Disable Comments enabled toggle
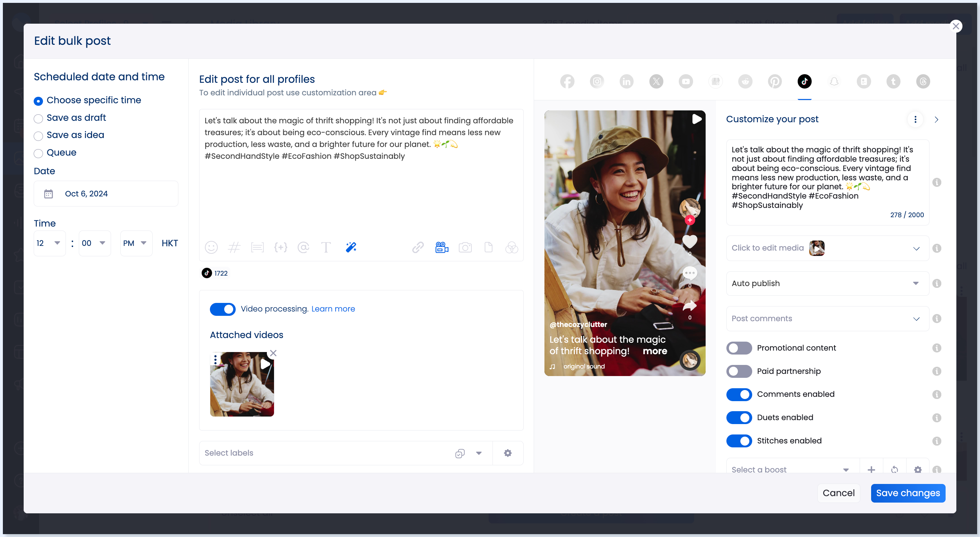Image resolution: width=980 pixels, height=537 pixels. click(739, 394)
